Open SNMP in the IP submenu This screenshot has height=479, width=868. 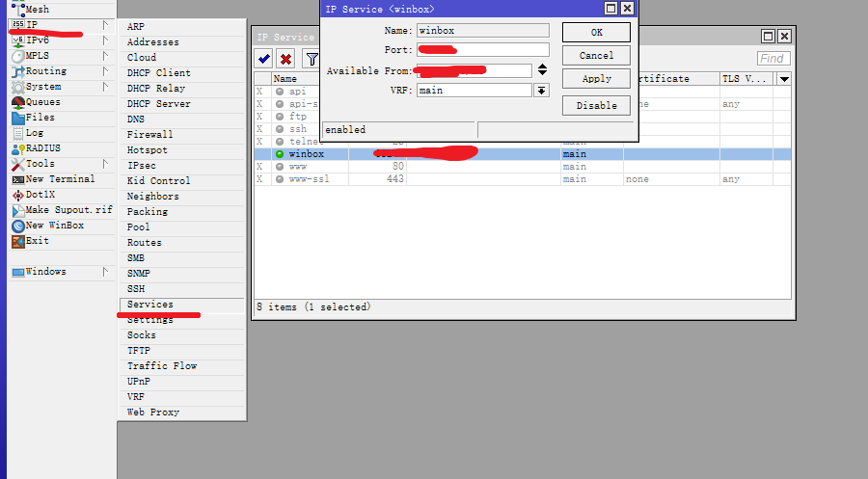181,274
